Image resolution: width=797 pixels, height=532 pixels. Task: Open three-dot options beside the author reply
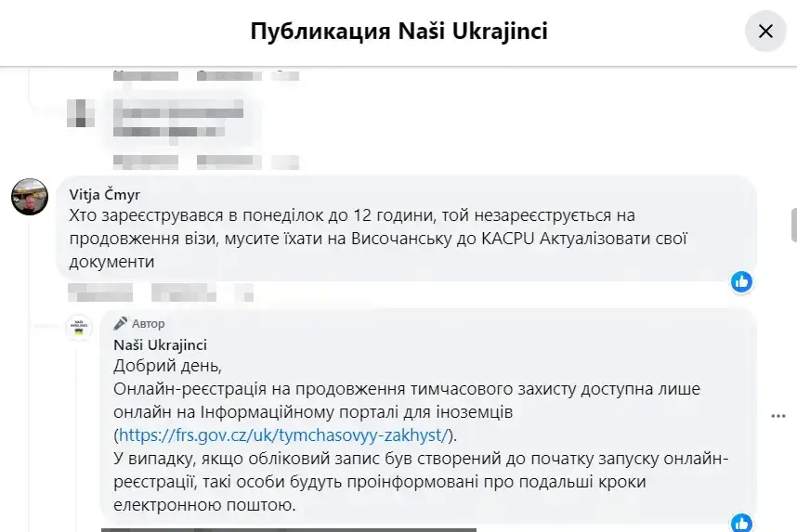coord(778,416)
